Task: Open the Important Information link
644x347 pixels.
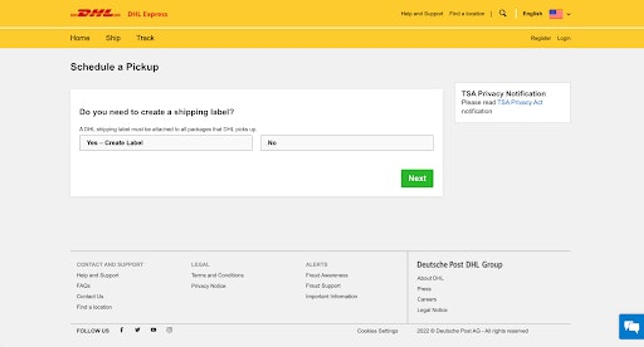Action: click(x=332, y=296)
